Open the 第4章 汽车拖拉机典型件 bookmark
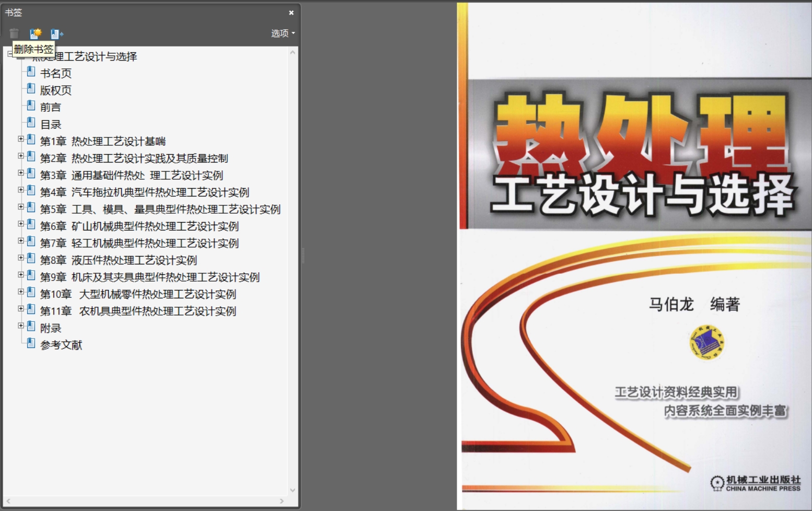Screen dimensions: 812x511 [144, 192]
